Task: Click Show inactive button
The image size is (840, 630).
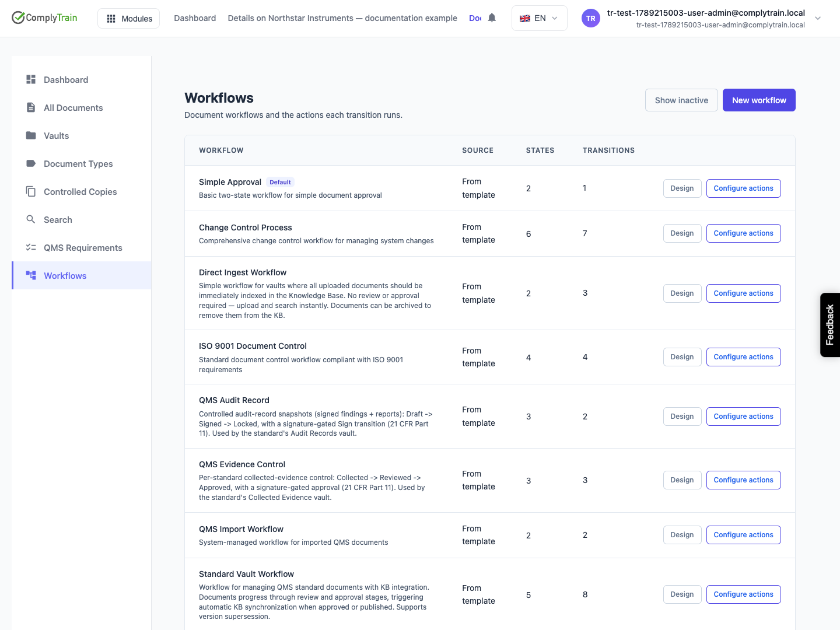Action: (x=681, y=100)
